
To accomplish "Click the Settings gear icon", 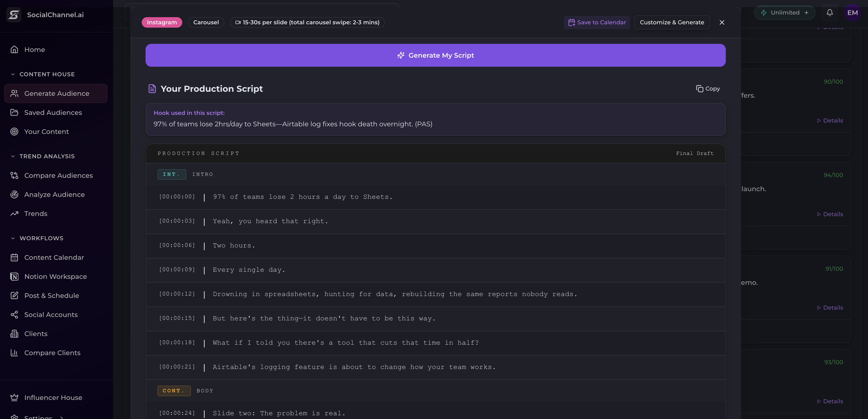I will point(14,417).
